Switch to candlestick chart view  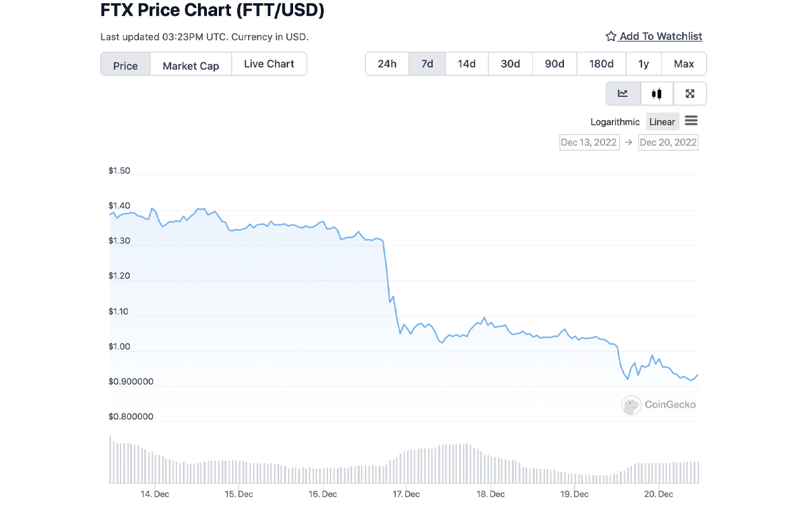[656, 93]
